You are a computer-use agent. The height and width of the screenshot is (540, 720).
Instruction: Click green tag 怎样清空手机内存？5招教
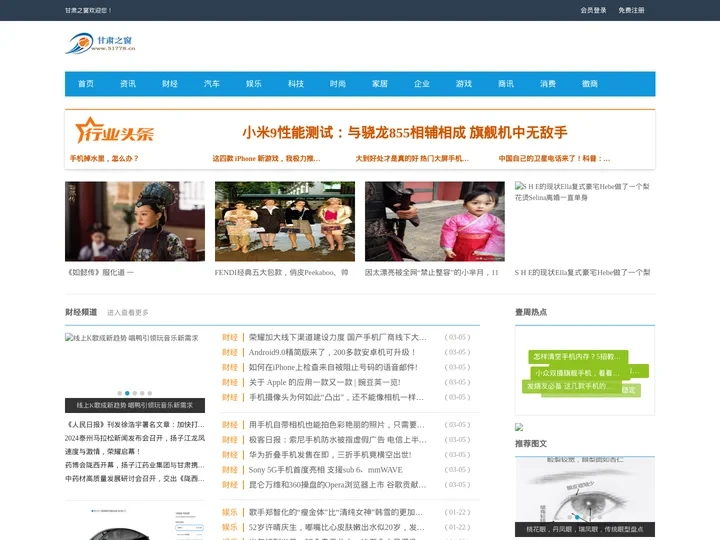578,356
